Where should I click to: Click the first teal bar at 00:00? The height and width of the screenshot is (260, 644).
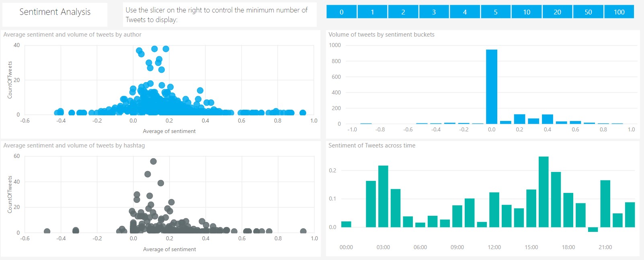pyautogui.click(x=346, y=224)
